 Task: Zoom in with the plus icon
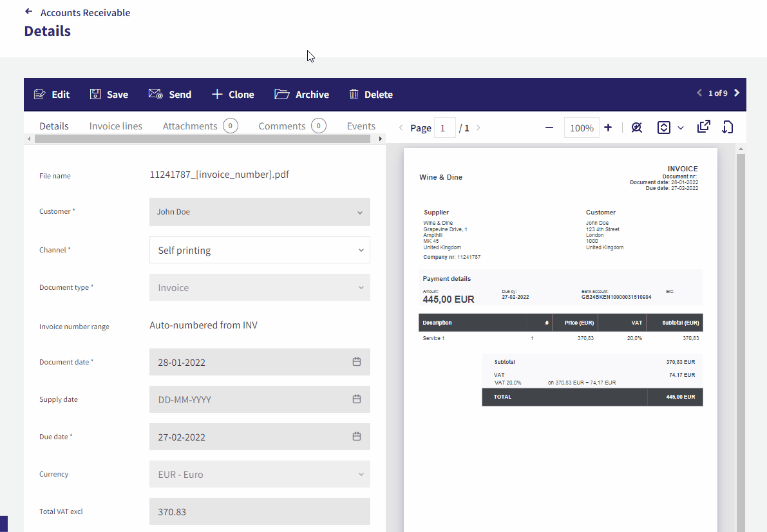point(608,128)
